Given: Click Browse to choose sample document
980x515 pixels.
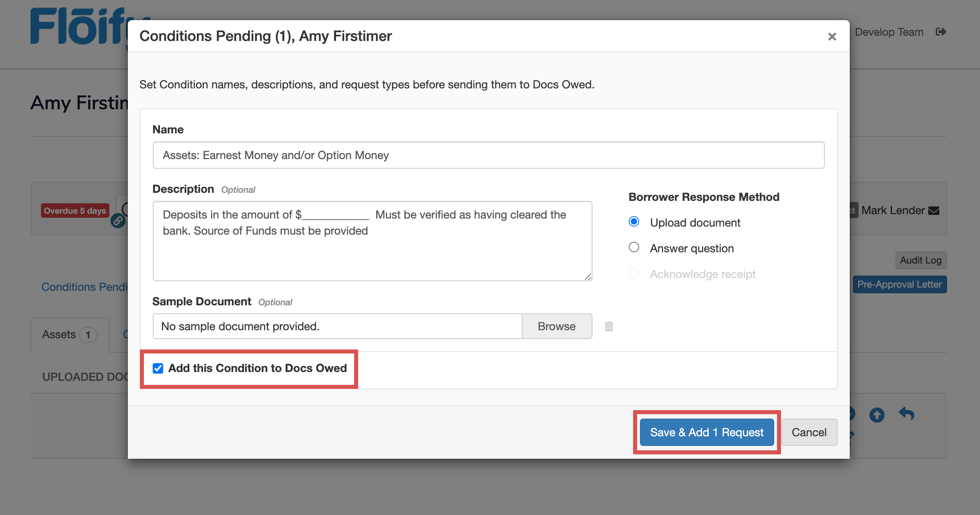Looking at the screenshot, I should 556,326.
